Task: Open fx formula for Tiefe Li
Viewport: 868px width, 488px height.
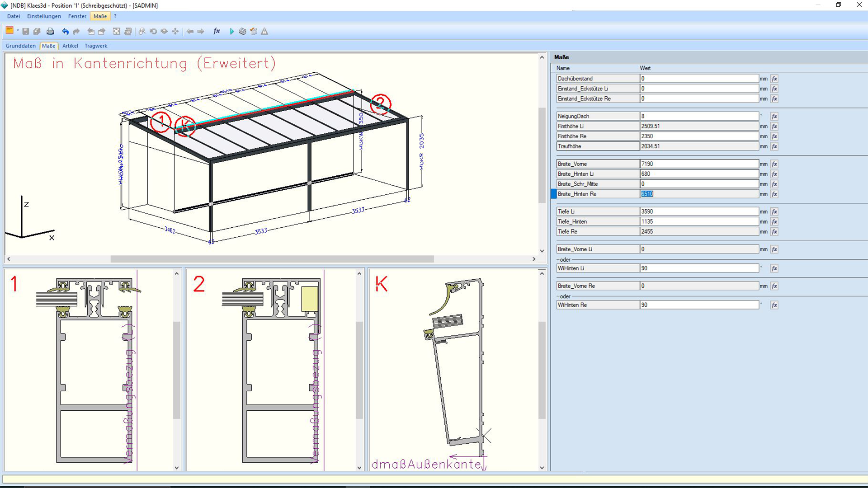Action: (774, 211)
